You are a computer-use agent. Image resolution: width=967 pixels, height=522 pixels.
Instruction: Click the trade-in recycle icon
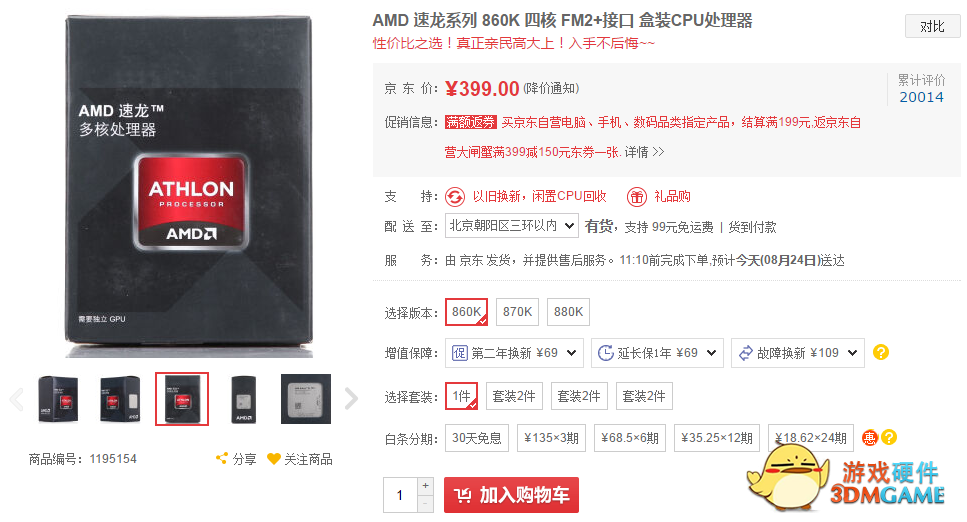coord(455,197)
